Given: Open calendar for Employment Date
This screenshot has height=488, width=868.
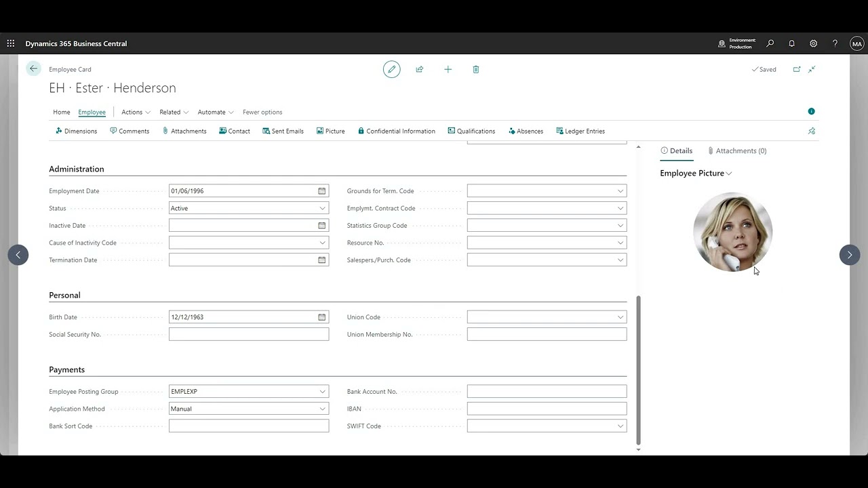Looking at the screenshot, I should click(x=322, y=191).
